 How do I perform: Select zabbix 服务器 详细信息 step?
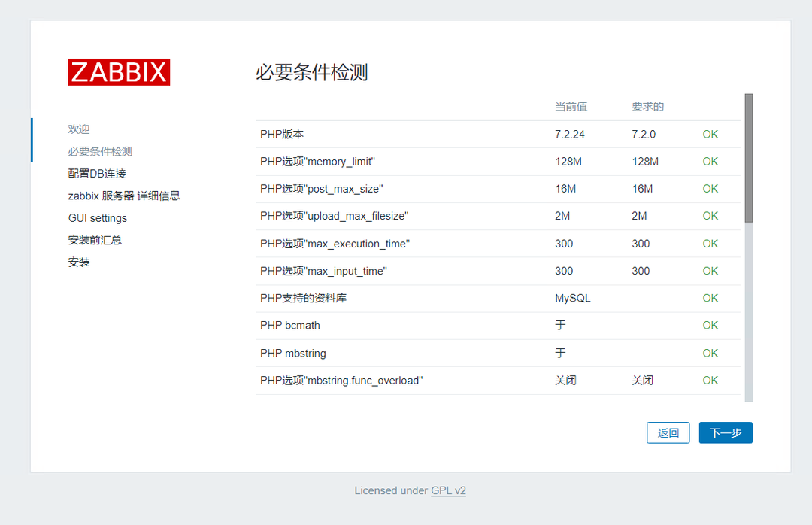coord(124,196)
